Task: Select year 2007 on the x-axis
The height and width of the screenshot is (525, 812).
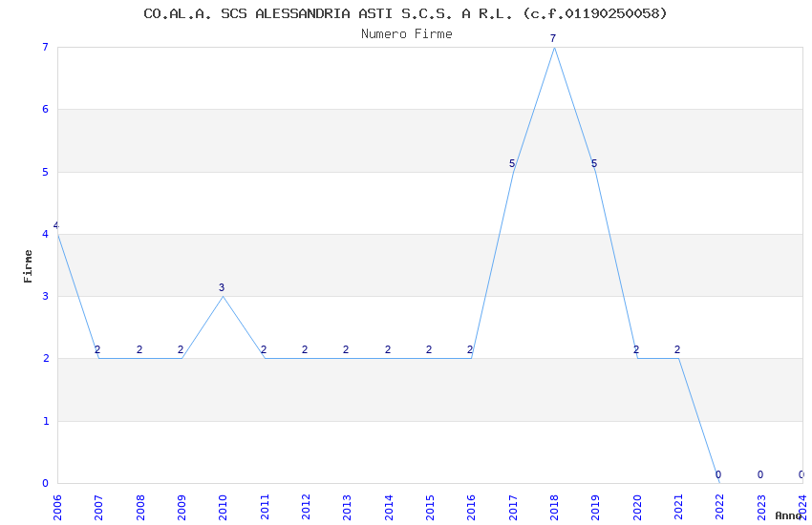Action: coord(98,507)
